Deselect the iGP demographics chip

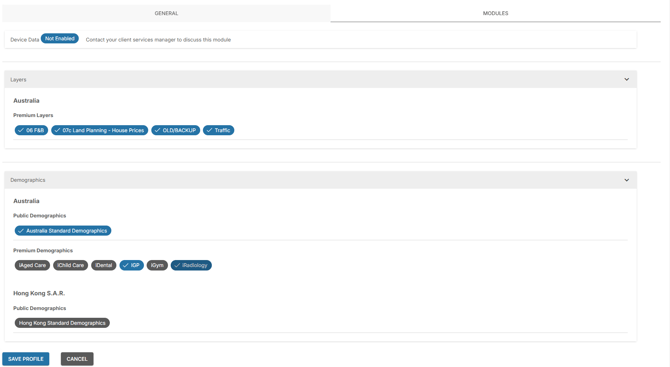click(132, 265)
